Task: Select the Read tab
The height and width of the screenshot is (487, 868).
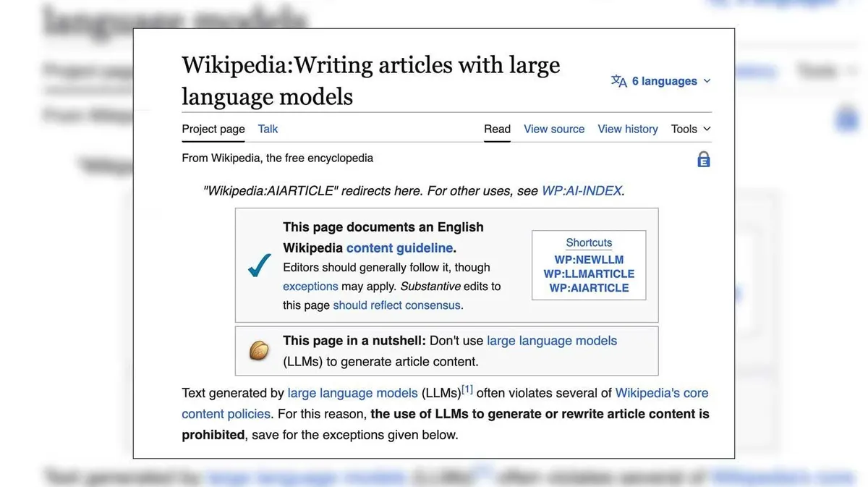Action: [x=497, y=129]
